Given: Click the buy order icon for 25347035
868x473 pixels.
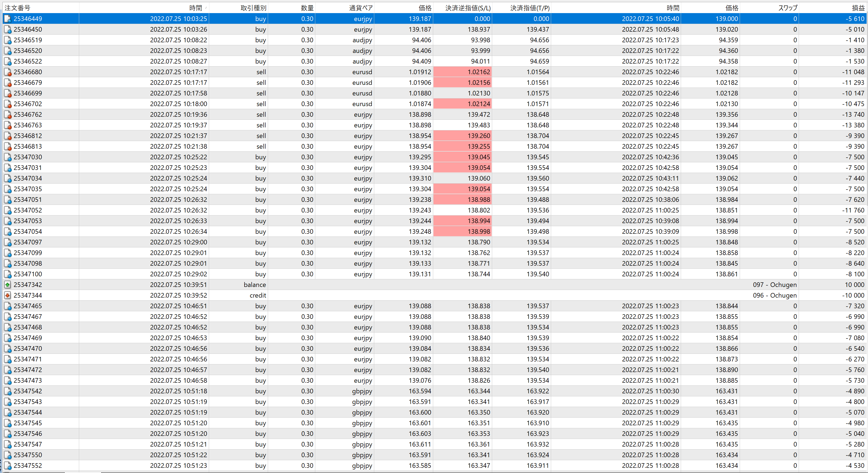Looking at the screenshot, I should pyautogui.click(x=7, y=189).
